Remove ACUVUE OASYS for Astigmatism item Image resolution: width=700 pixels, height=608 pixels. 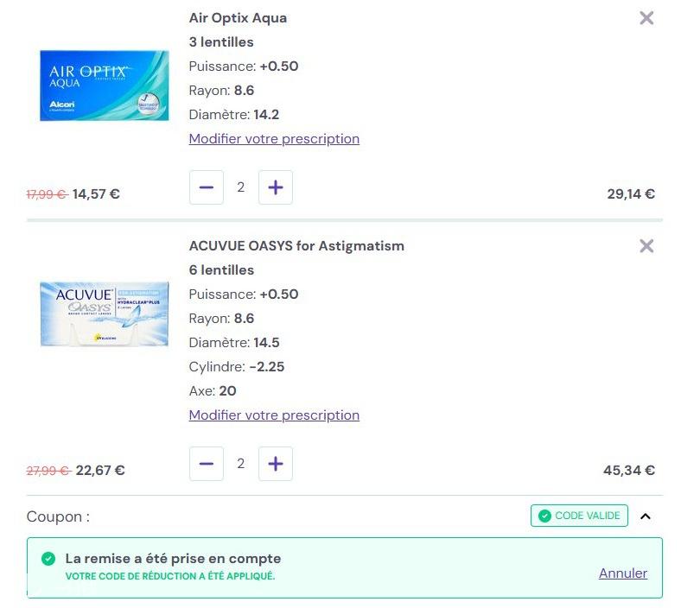click(x=646, y=246)
